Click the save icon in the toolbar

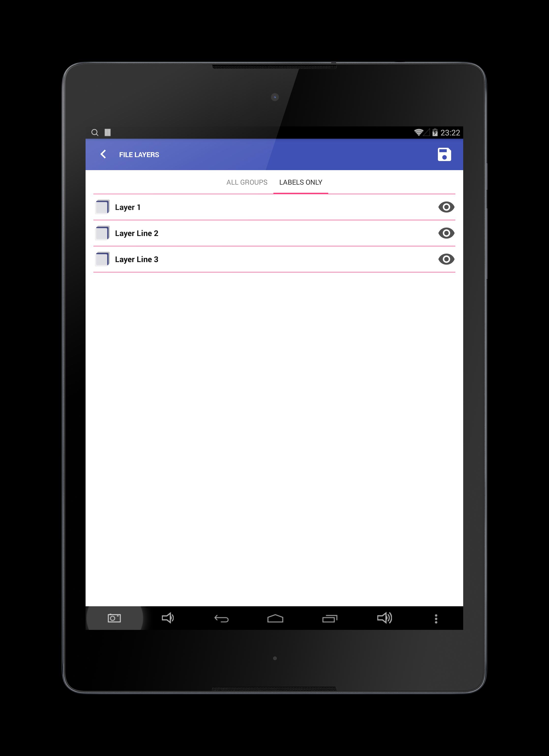click(x=445, y=154)
